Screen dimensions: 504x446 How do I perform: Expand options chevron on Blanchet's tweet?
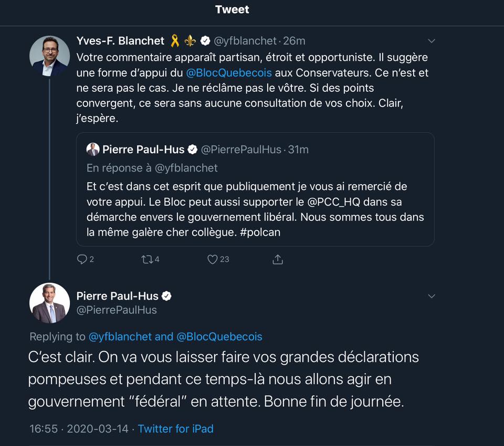[432, 41]
